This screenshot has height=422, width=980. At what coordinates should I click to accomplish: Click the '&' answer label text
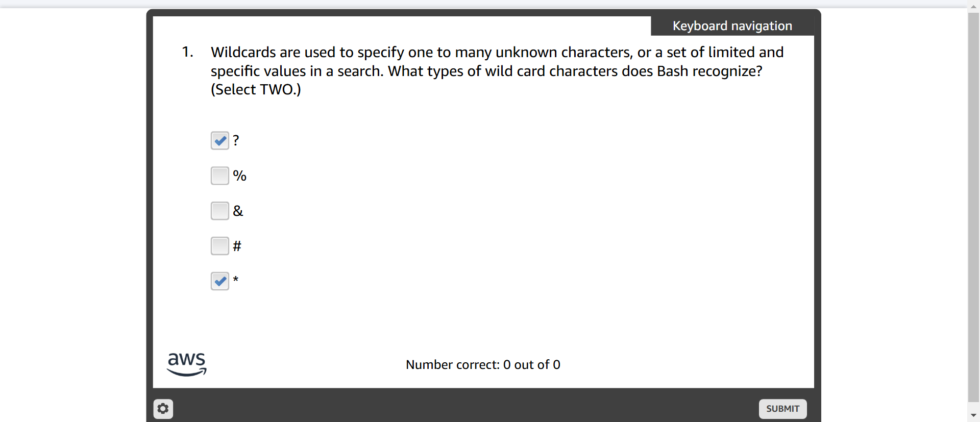238,211
